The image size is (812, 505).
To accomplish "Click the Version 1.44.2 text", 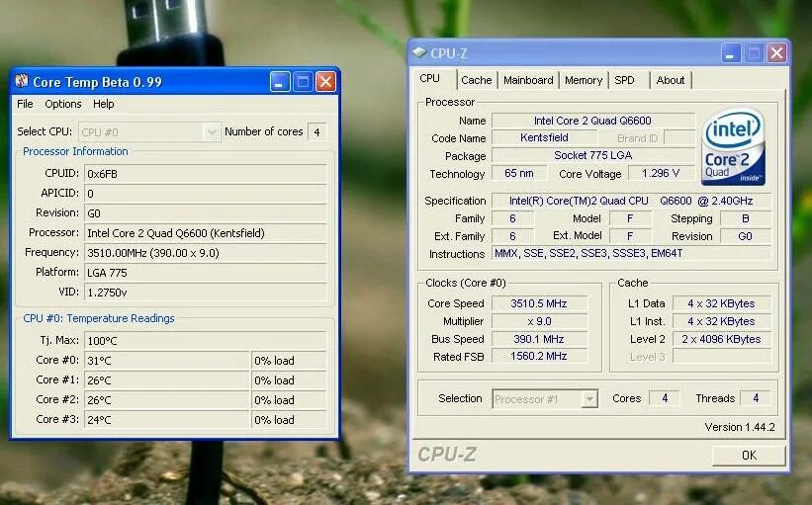I will click(740, 427).
